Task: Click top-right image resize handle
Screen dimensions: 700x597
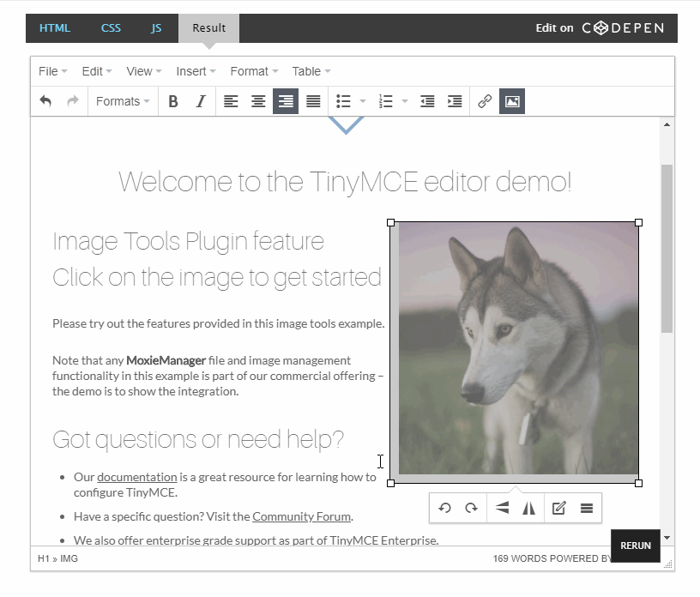Action: point(639,222)
